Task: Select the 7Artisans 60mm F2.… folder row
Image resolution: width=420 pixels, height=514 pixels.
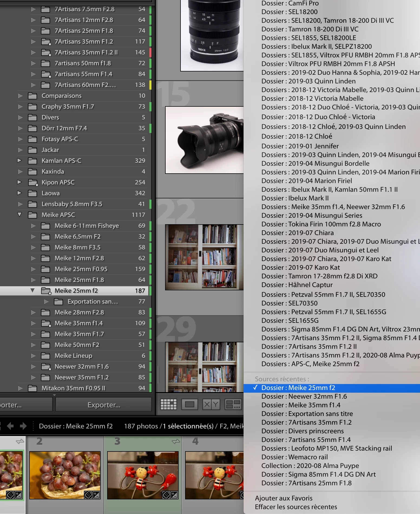Action: point(74,85)
